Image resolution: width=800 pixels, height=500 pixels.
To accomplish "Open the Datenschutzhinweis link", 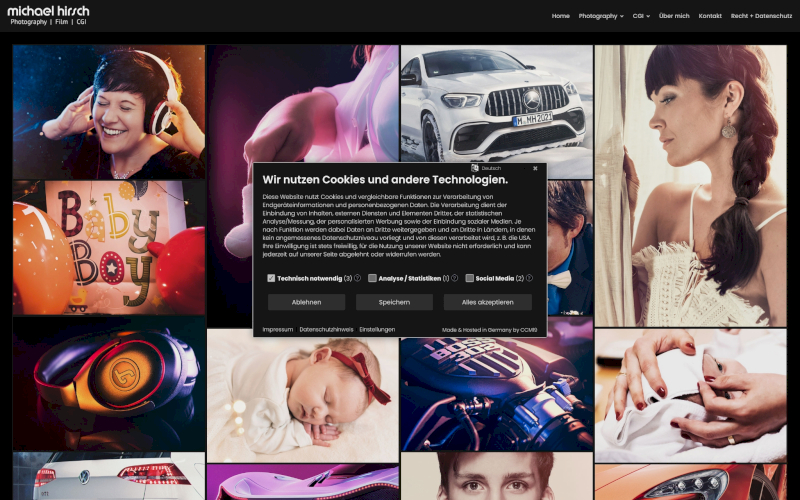I will tap(326, 329).
